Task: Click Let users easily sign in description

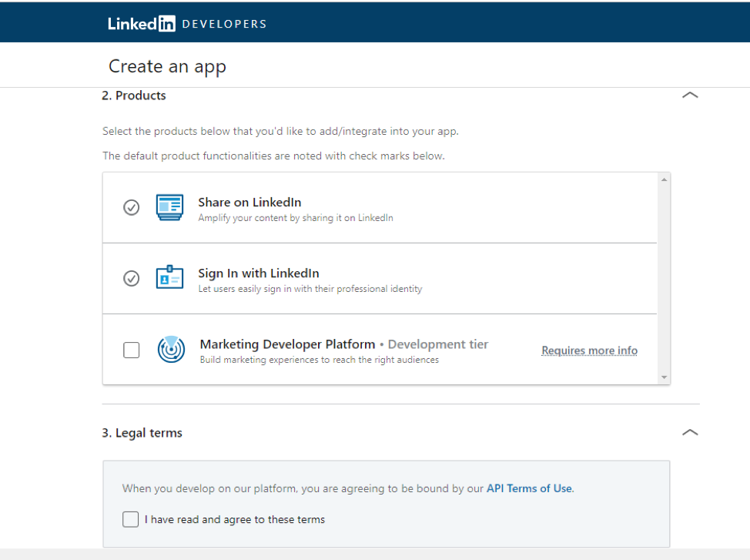Action: tap(310, 289)
